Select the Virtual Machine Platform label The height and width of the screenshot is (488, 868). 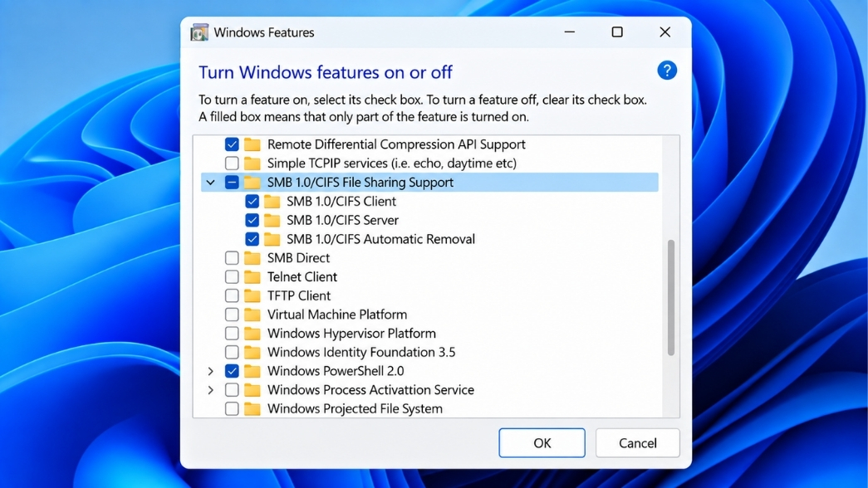click(337, 315)
